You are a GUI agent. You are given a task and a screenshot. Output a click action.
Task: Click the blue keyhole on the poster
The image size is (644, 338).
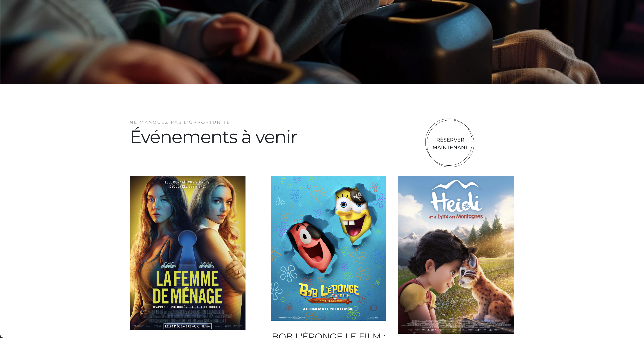point(187,248)
